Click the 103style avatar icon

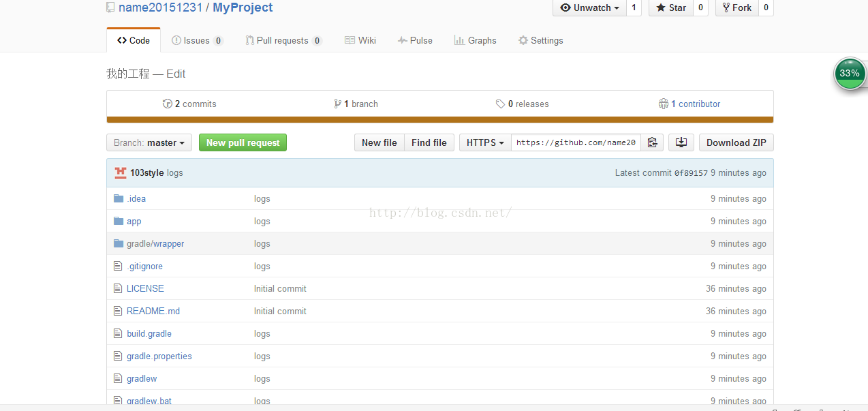121,173
